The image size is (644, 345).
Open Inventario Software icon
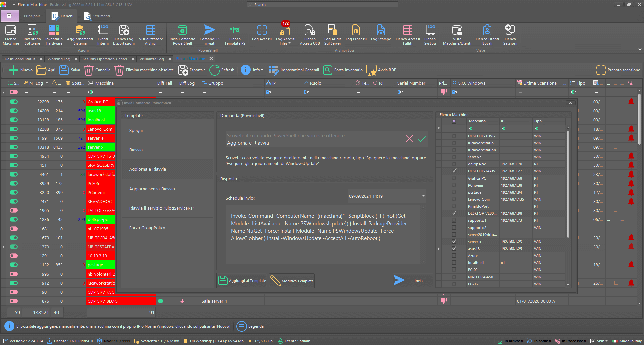coord(32,35)
